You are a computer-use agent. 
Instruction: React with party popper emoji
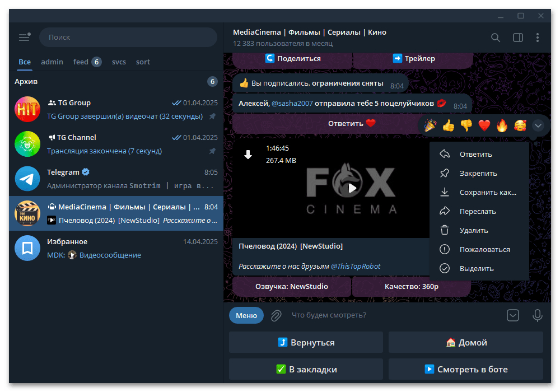click(x=430, y=125)
